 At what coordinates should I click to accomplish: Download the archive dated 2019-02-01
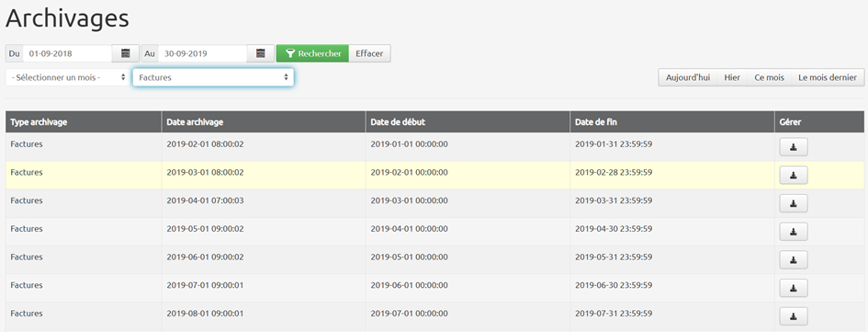(794, 147)
